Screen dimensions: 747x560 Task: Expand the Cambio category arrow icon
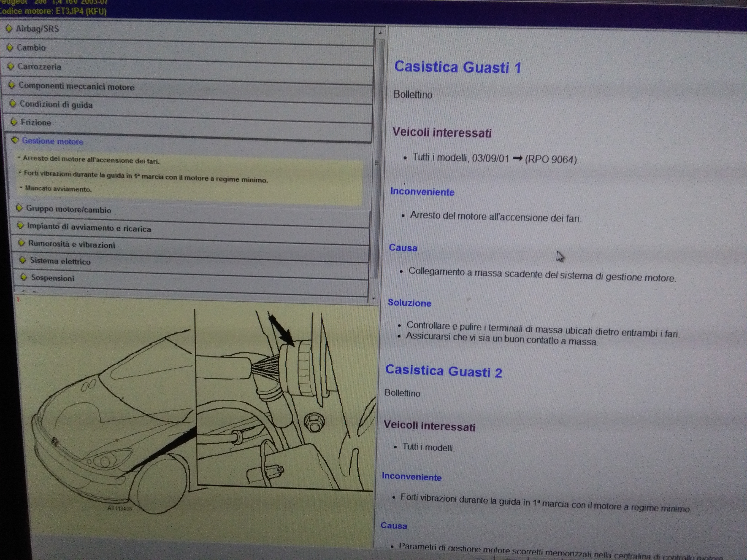click(x=10, y=47)
